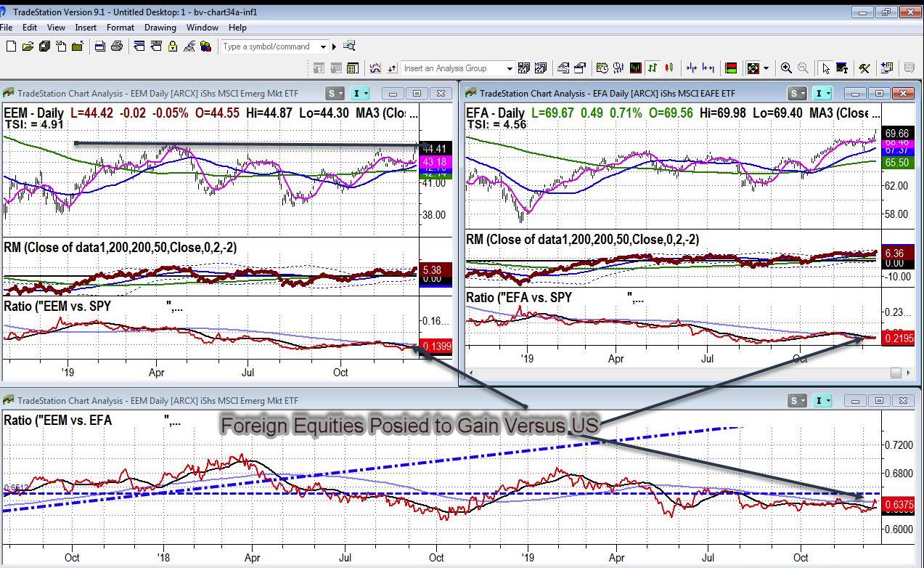Open the Help menu

tap(237, 27)
